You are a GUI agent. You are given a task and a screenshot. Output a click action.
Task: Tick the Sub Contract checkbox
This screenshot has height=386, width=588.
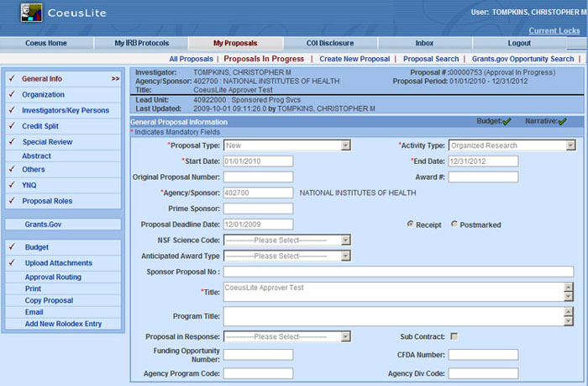coord(454,336)
